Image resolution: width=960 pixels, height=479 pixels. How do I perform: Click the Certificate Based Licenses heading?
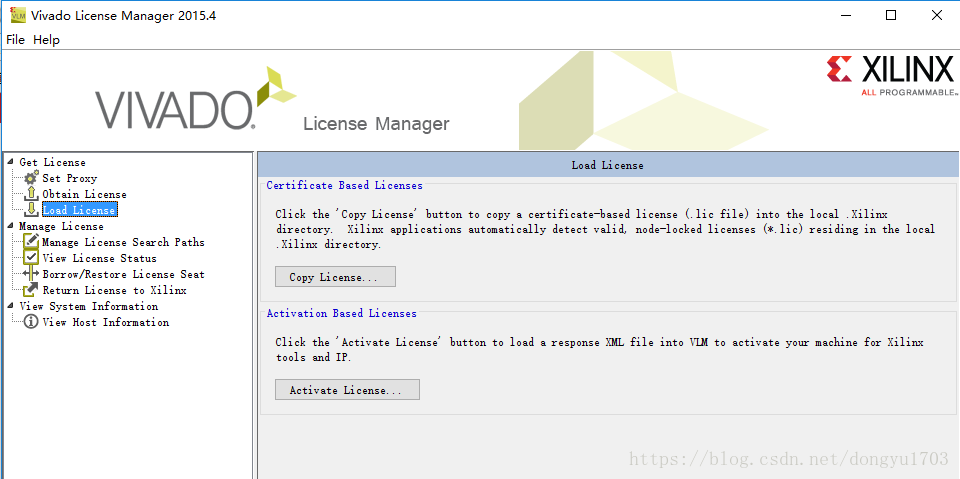tap(344, 185)
